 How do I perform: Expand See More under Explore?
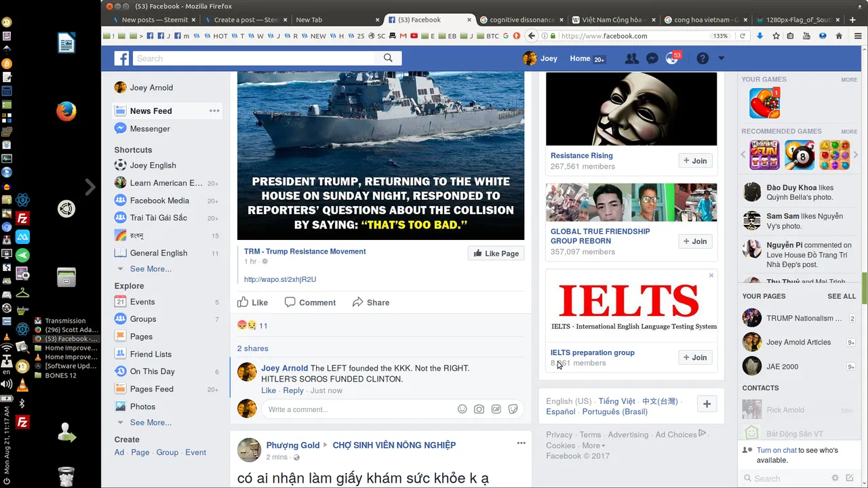click(x=151, y=422)
